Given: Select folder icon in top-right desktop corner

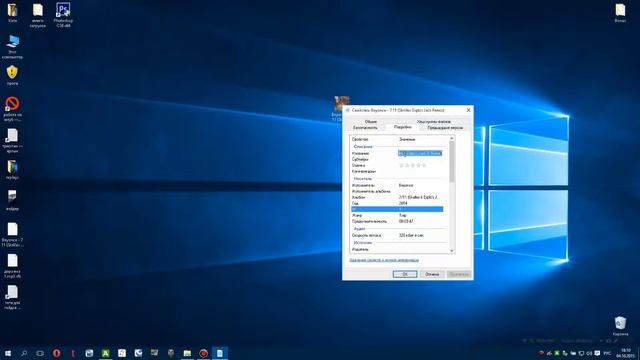Looking at the screenshot, I should 620,13.
